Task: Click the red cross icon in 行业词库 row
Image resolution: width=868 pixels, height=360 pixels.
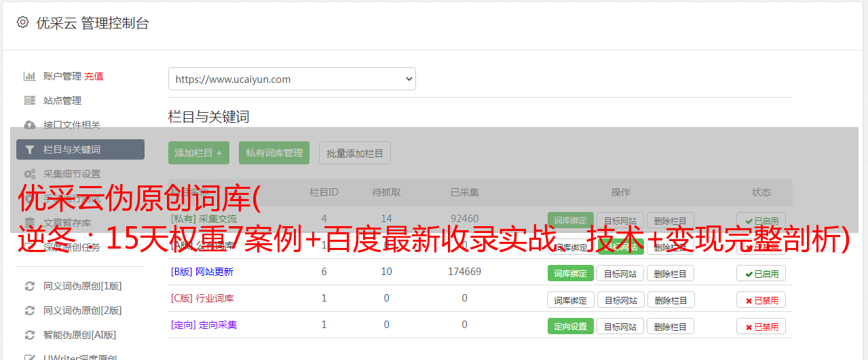Action: click(x=749, y=300)
